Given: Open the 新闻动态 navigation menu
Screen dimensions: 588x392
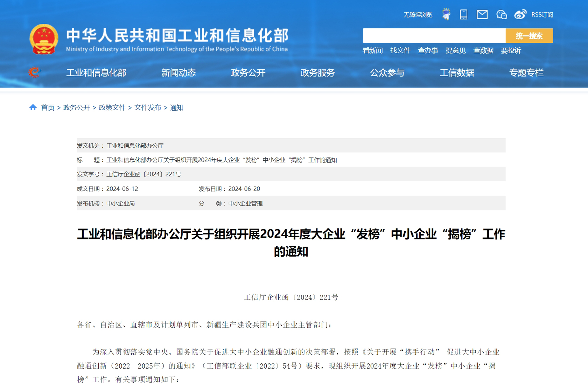Looking at the screenshot, I should tap(178, 73).
